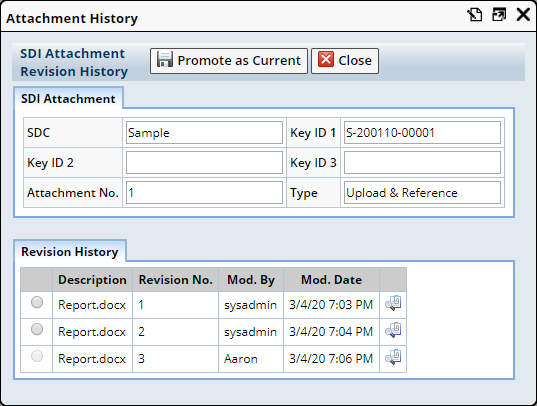Screen dimensions: 537x406
Task: Select radio button for revision 2
Action: click(x=37, y=329)
